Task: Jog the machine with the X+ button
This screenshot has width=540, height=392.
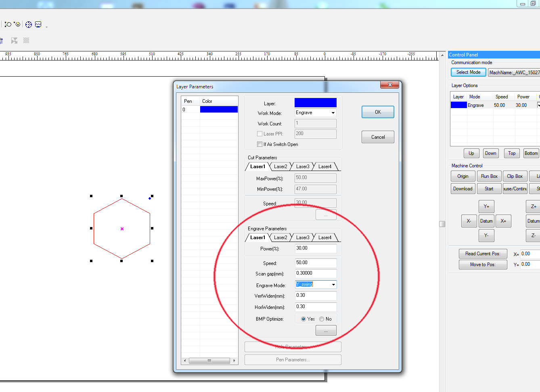Action: [503, 221]
